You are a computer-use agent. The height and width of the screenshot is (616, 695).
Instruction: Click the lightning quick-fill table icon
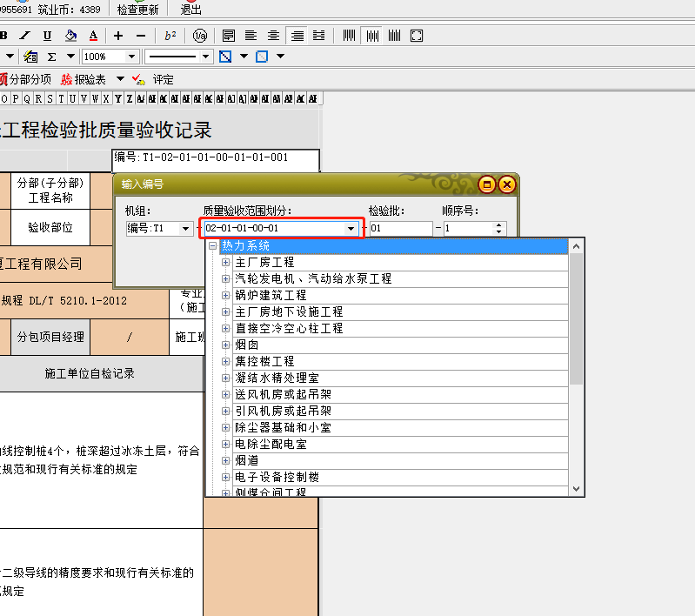(x=30, y=57)
